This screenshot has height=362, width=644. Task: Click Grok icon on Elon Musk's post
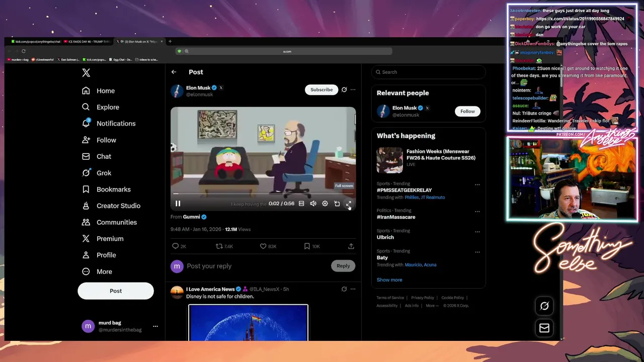click(x=344, y=89)
